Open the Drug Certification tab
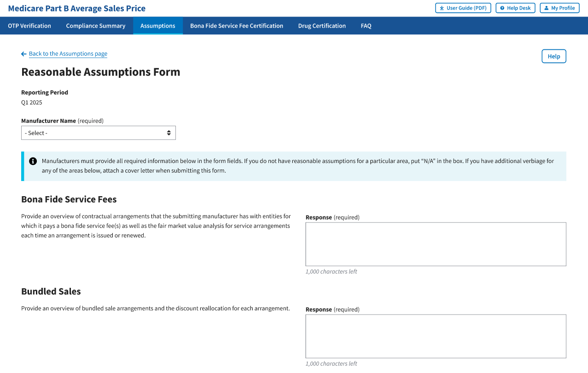Image resolution: width=588 pixels, height=373 pixels. [x=322, y=26]
